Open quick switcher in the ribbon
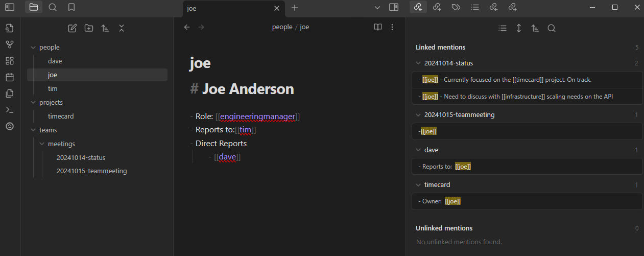This screenshot has height=256, width=644. pos(10,28)
